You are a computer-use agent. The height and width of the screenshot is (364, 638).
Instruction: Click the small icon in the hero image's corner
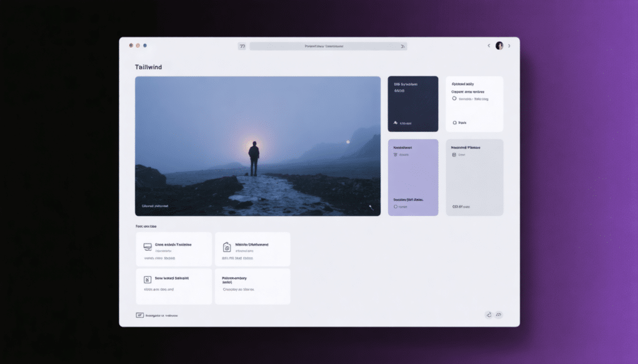coord(371,207)
